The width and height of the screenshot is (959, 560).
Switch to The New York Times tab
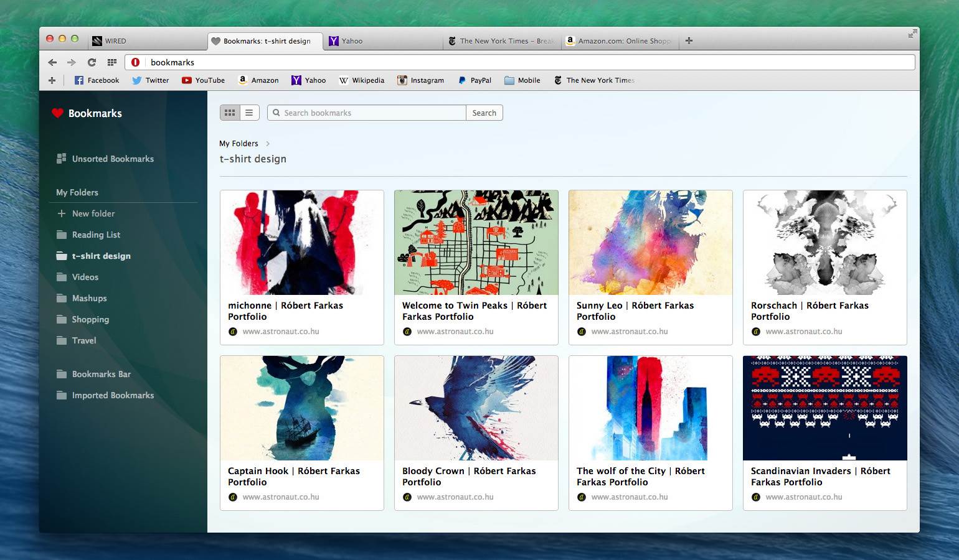coord(501,41)
